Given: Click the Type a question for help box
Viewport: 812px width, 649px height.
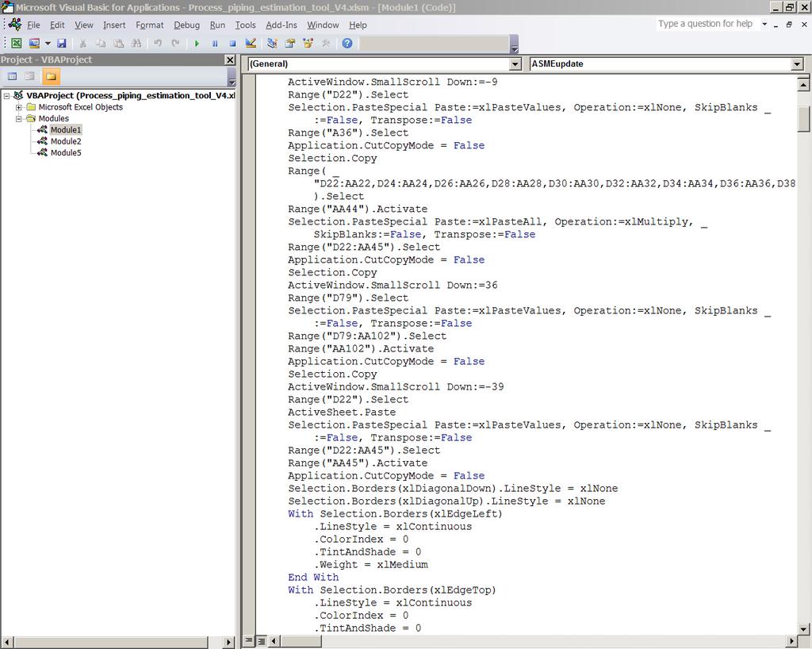Looking at the screenshot, I should click(707, 24).
